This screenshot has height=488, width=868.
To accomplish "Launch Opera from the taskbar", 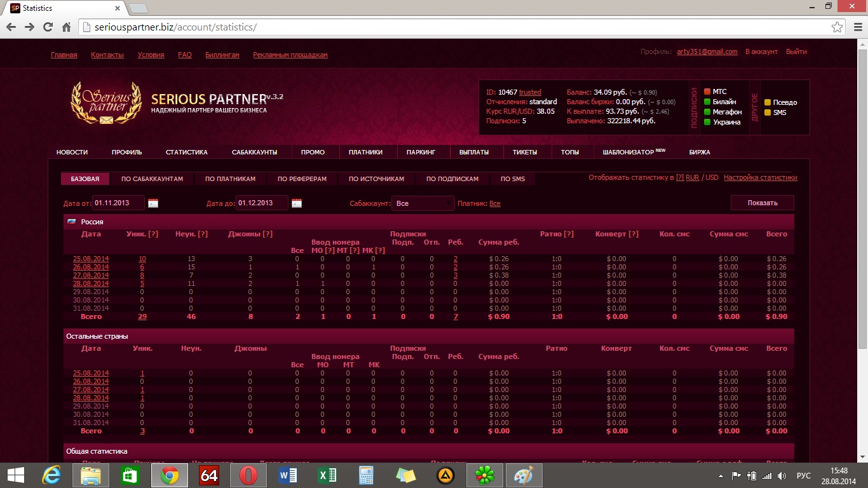I will [248, 475].
